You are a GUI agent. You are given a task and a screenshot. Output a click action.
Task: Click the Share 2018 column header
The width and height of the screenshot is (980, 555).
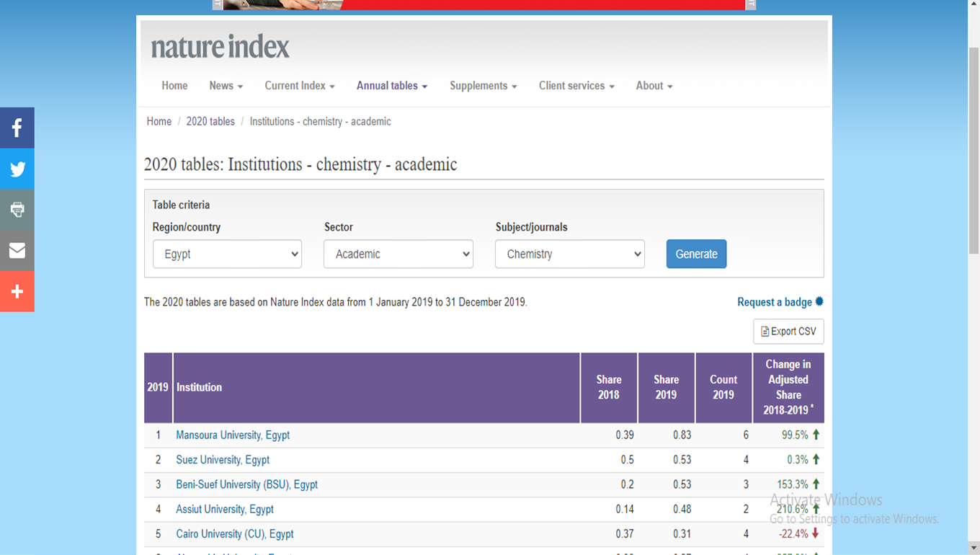609,388
